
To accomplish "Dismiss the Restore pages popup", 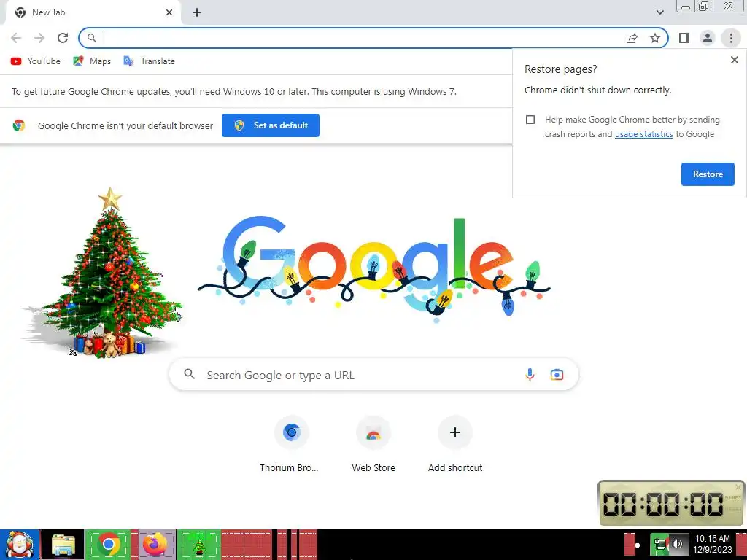I will 734,60.
